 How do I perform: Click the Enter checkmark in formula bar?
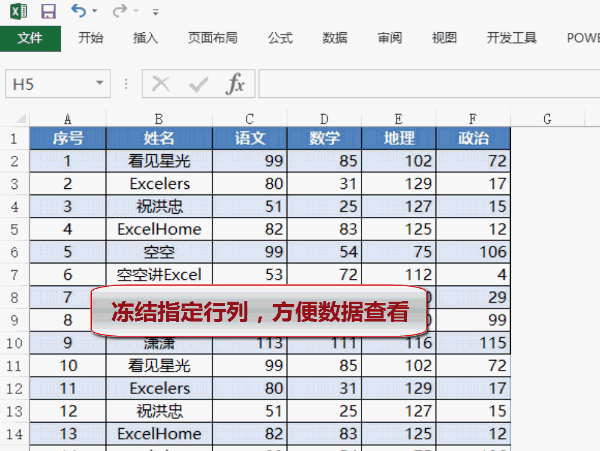[198, 85]
